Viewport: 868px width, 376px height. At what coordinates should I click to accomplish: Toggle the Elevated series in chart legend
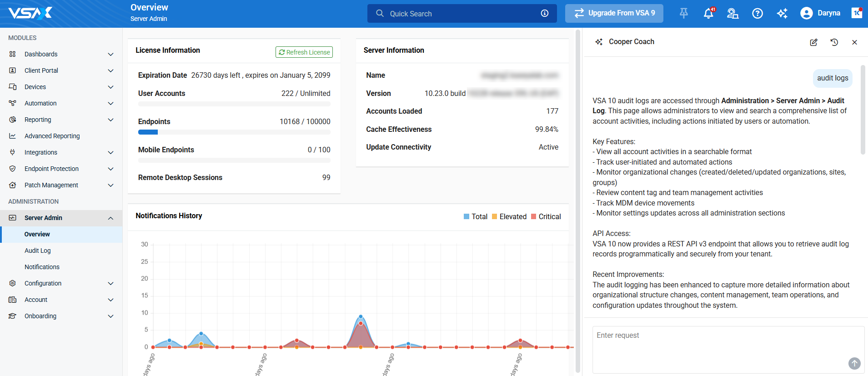(509, 217)
